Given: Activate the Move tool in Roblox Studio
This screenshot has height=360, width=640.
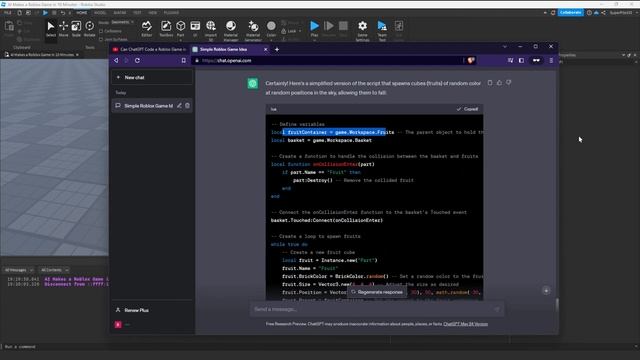Looking at the screenshot, I should (64, 29).
